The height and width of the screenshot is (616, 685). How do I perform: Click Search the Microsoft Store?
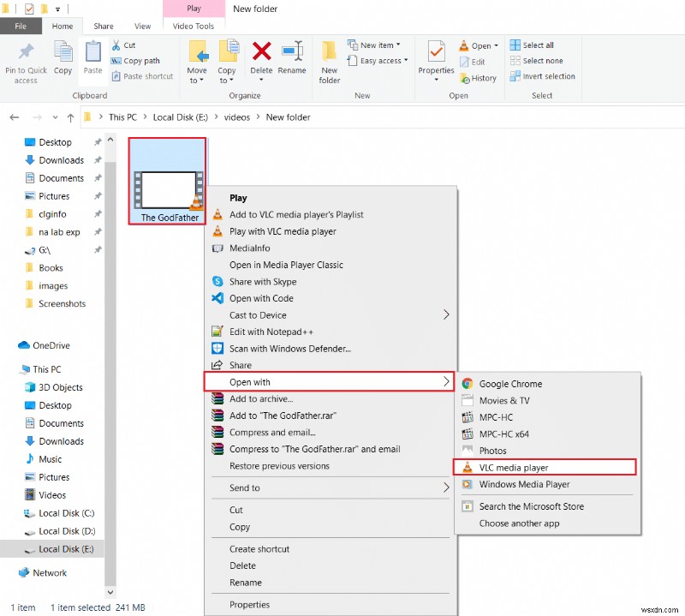pyautogui.click(x=547, y=506)
